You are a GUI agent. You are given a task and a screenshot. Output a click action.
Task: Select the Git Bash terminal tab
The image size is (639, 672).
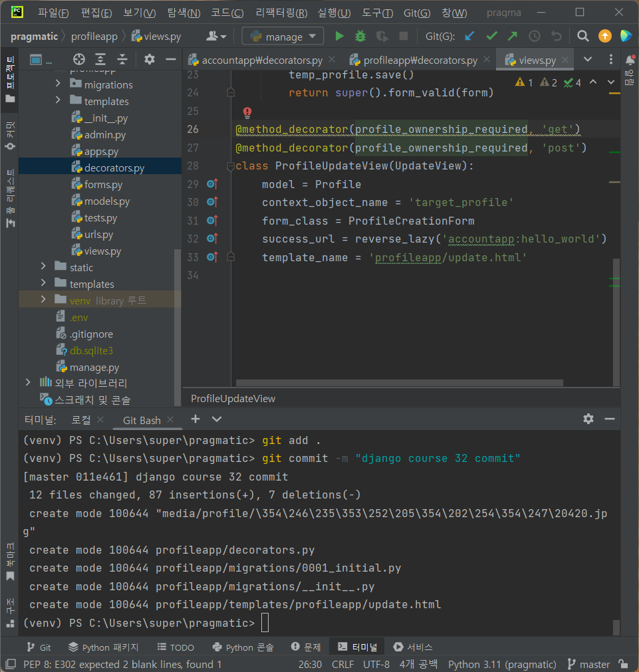(142, 420)
